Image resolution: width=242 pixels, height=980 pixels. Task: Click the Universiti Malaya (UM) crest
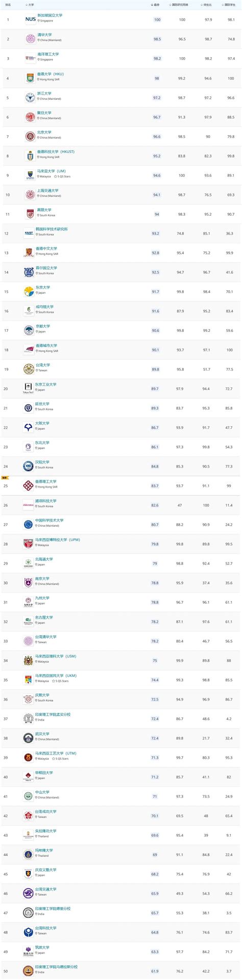click(x=30, y=175)
